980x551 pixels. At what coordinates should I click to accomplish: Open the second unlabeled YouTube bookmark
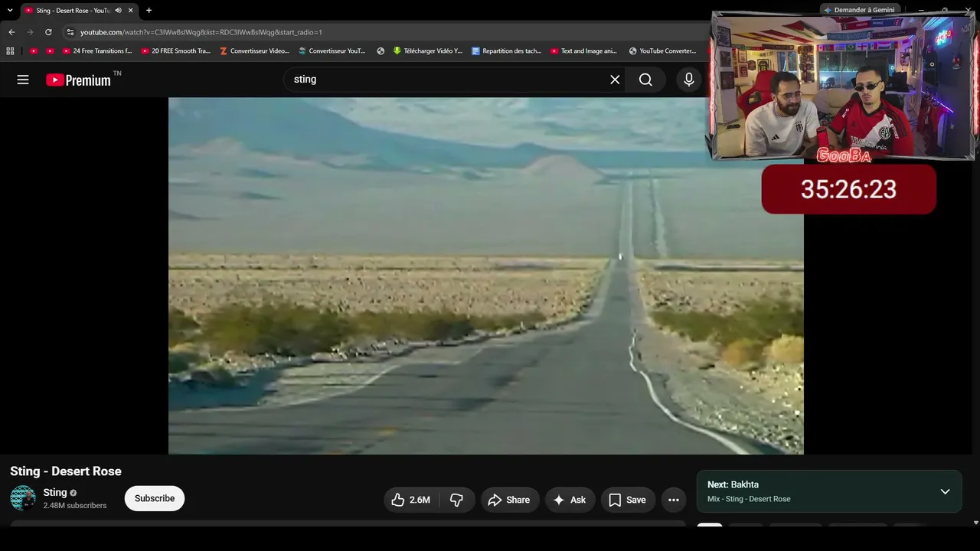(51, 51)
